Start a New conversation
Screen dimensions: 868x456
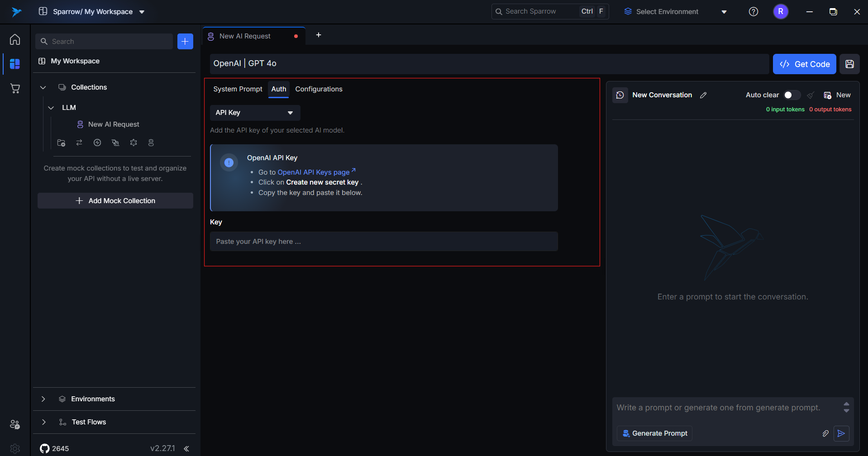837,95
